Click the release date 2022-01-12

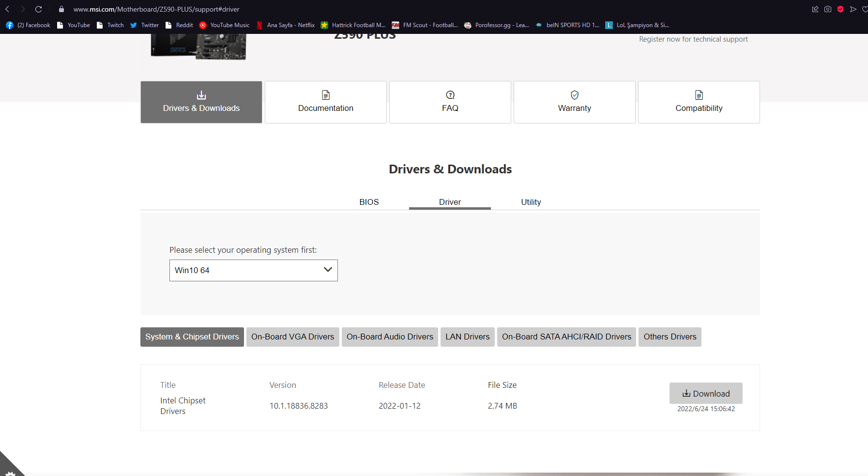(x=400, y=406)
